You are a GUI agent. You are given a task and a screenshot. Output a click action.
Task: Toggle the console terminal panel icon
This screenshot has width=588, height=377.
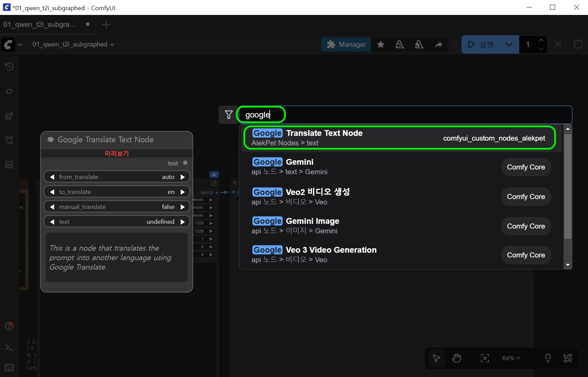point(9,347)
